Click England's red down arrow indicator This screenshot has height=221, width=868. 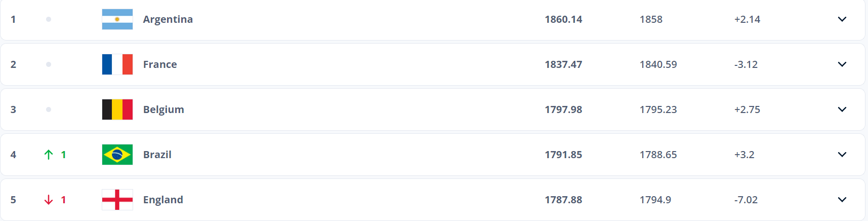click(x=49, y=200)
